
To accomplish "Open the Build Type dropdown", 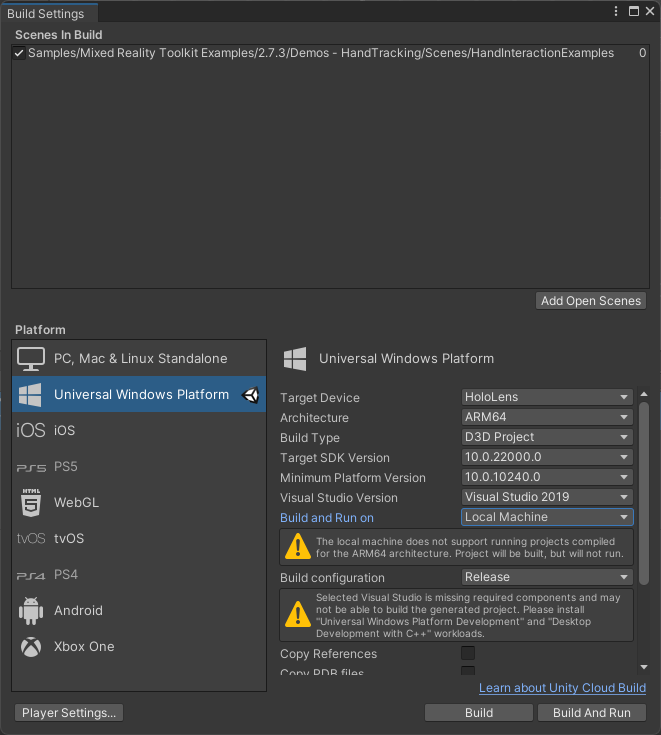I will (x=547, y=437).
